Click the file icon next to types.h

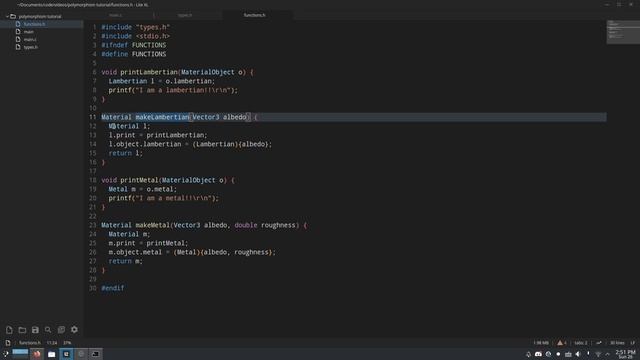coord(18,47)
